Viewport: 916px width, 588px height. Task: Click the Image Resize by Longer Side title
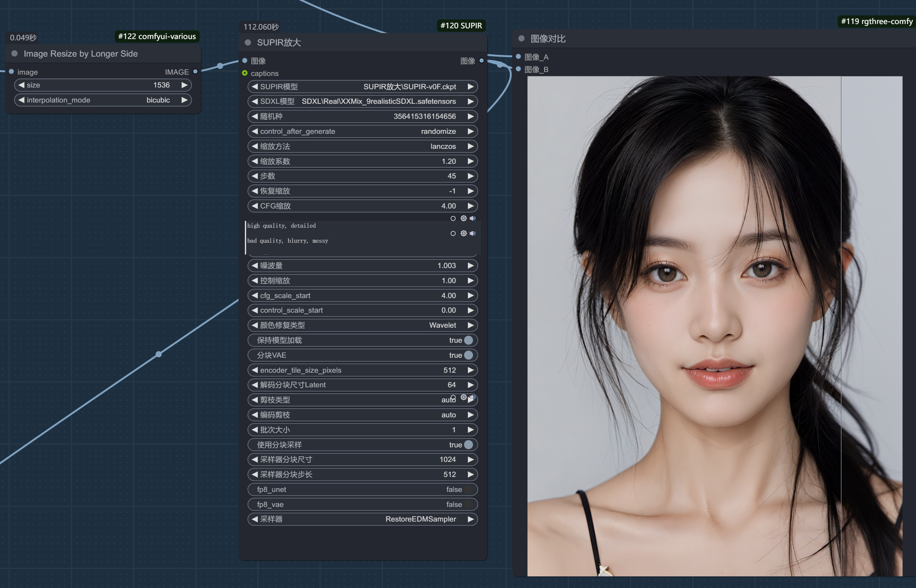coord(81,54)
